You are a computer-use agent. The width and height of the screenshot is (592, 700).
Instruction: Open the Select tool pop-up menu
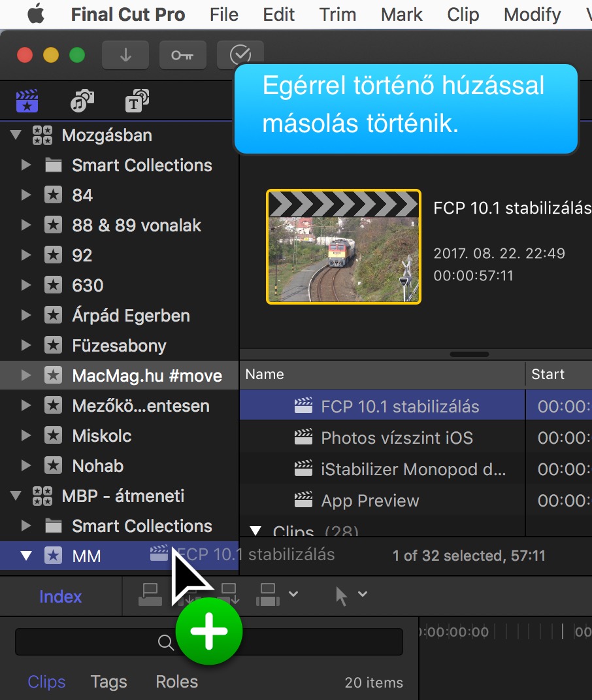coord(363,593)
